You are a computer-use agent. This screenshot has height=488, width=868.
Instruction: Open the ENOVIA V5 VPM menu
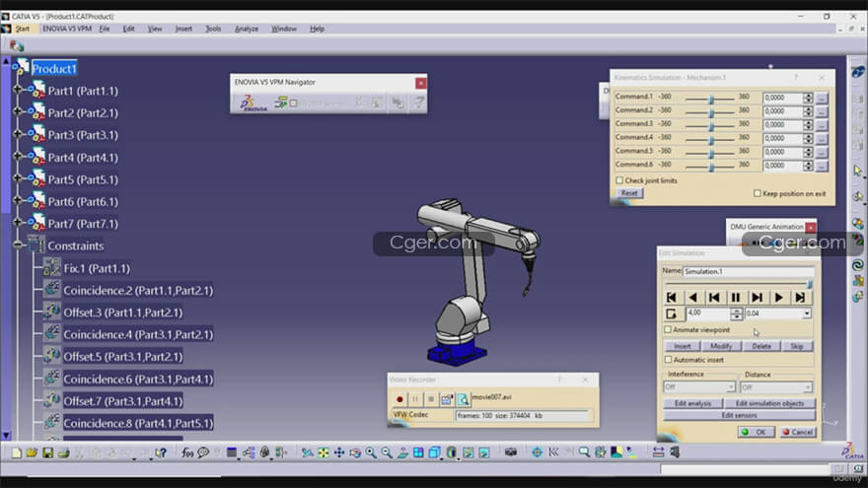[67, 29]
